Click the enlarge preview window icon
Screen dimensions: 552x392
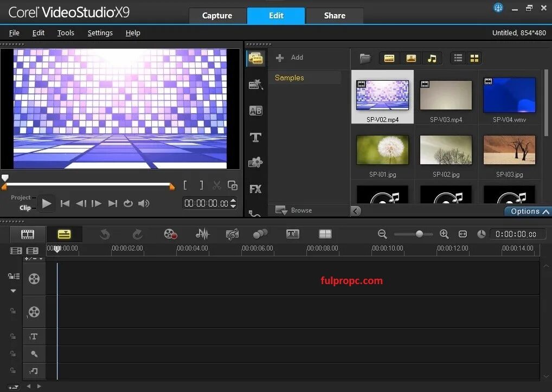(x=232, y=185)
